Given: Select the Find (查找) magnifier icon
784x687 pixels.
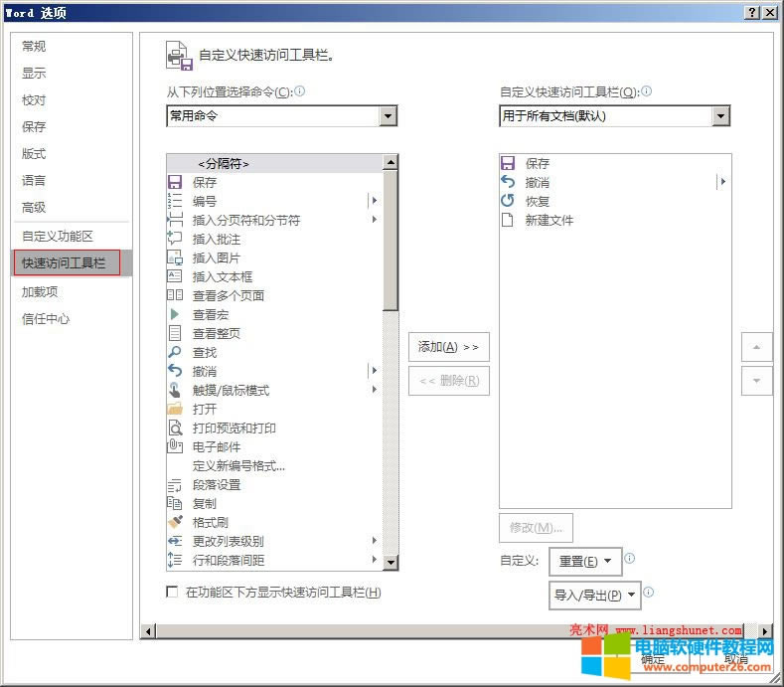Looking at the screenshot, I should pos(175,353).
